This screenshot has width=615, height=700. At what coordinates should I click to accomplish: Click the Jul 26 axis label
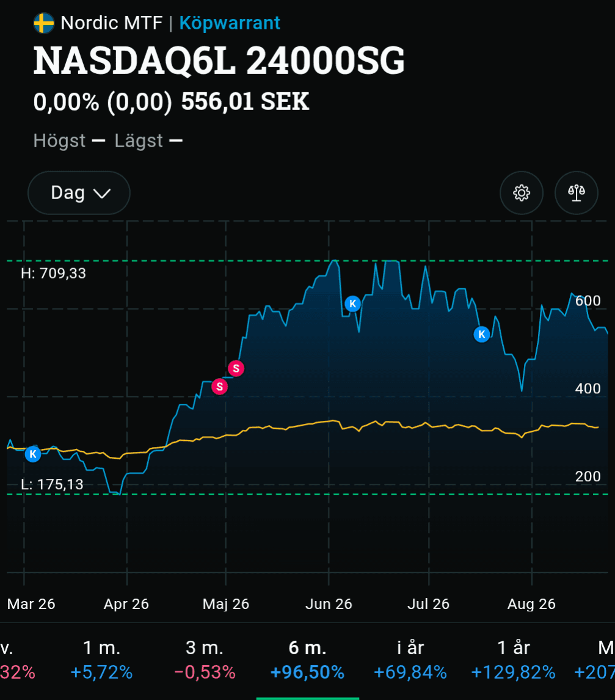tap(429, 604)
